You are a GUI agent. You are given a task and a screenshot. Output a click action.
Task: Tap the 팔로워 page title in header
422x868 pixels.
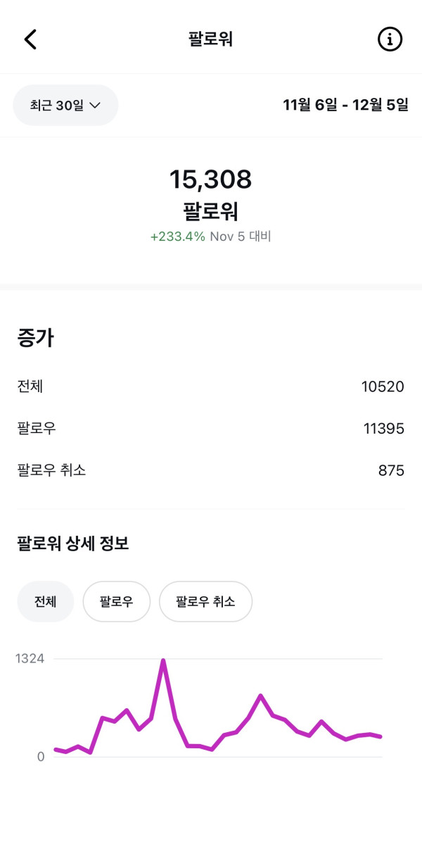[210, 39]
